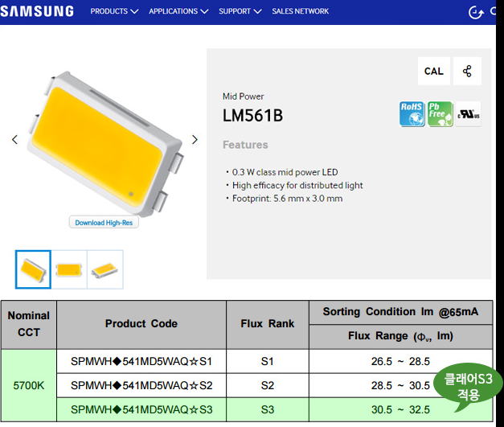Click the Pb Free badge
The image size is (504, 427).
point(440,114)
